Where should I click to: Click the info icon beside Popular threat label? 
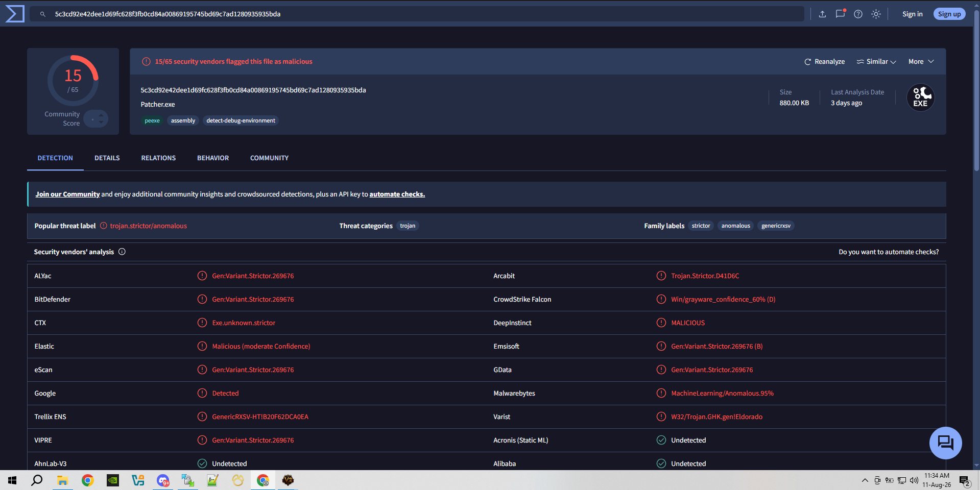[104, 226]
